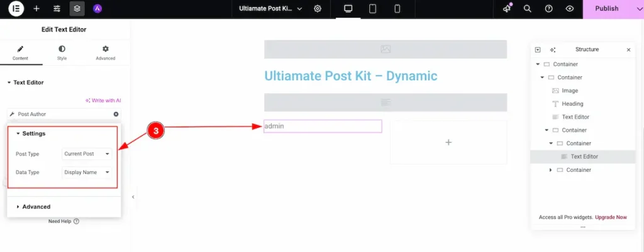Open the help question mark icon
Screen dimensions: 644x252
548,9
